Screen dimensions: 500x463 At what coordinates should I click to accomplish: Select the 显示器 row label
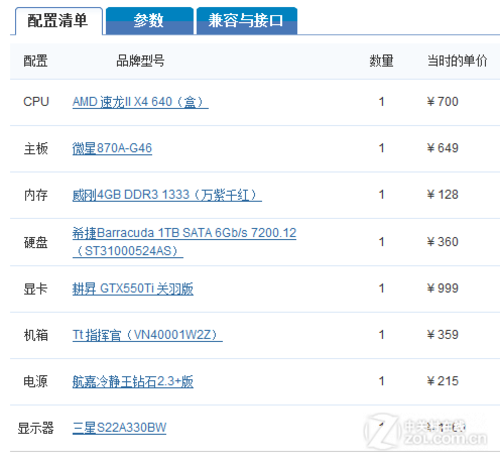[36, 428]
